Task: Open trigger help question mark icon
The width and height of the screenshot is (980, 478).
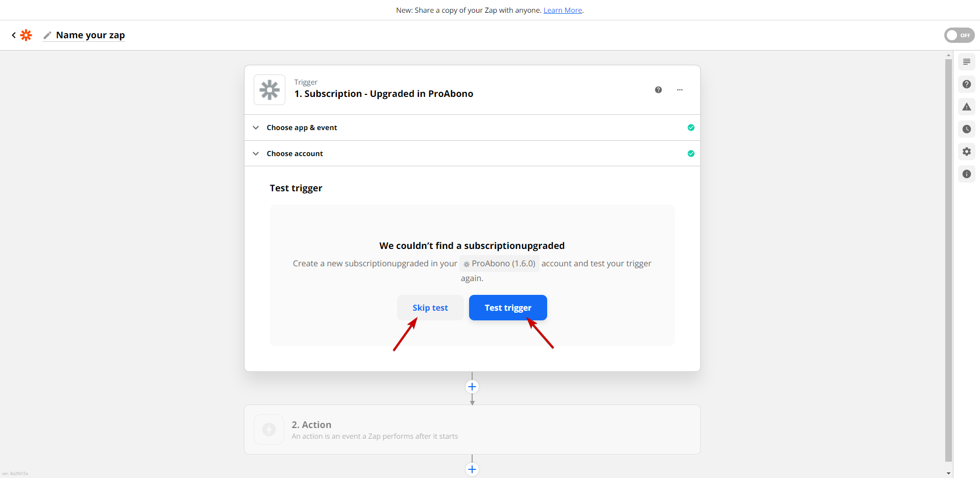Action: [658, 90]
